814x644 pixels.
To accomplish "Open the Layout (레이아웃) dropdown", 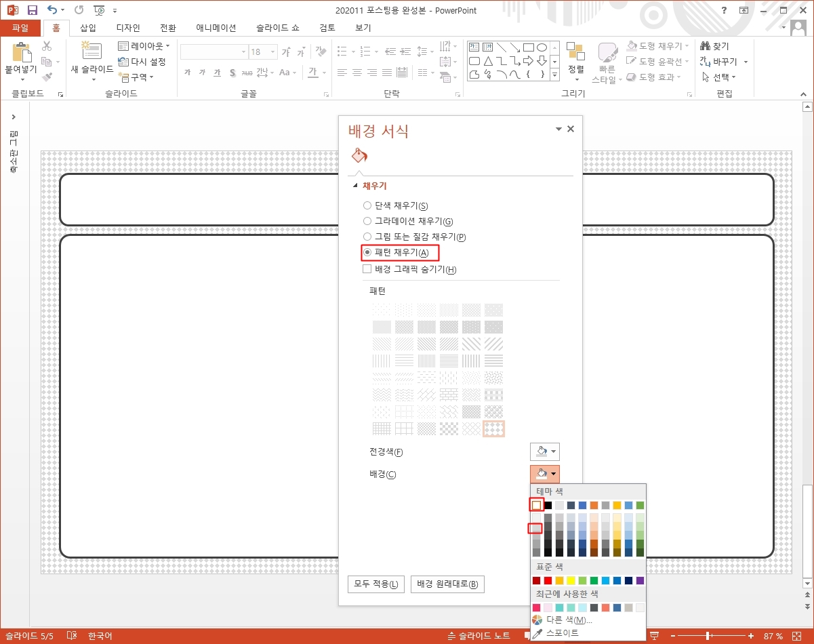I will (x=144, y=46).
